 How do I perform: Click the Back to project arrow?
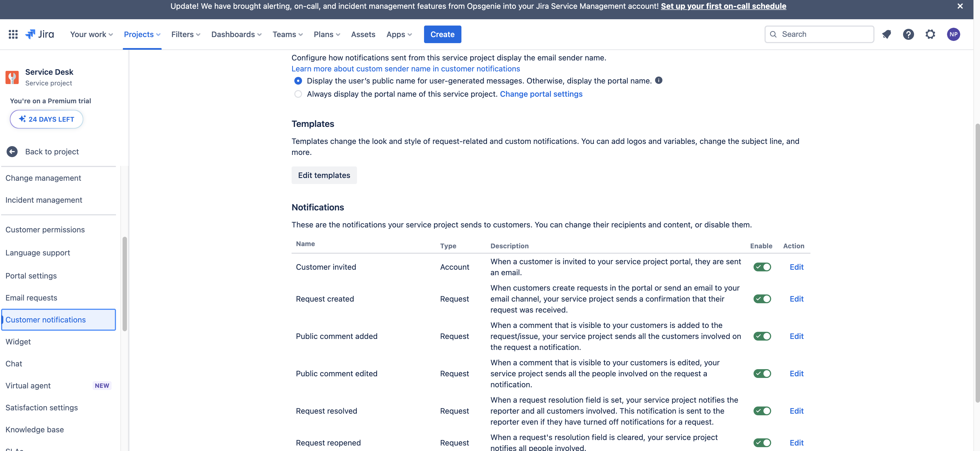point(12,151)
